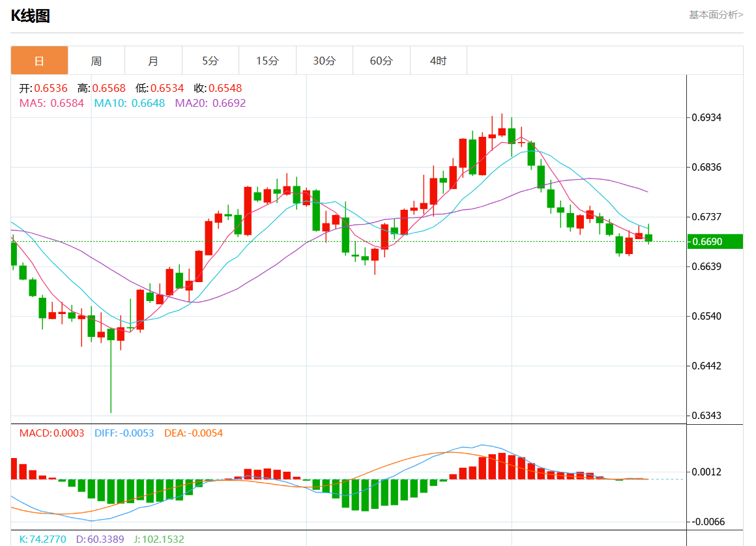Viewport: 756px width, 546px height.
Task: Open the 30分 chart tab
Action: [325, 61]
